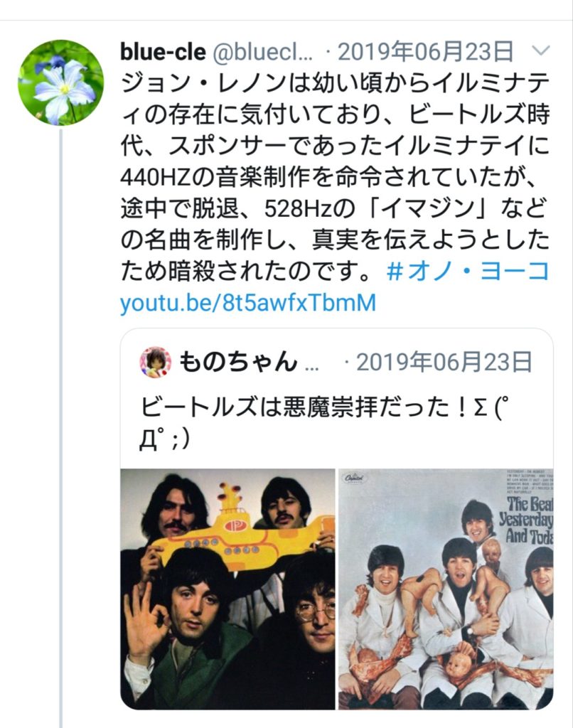The height and width of the screenshot is (728, 573).
Task: Open the ものちゃん quoted author name
Action: coord(238,362)
